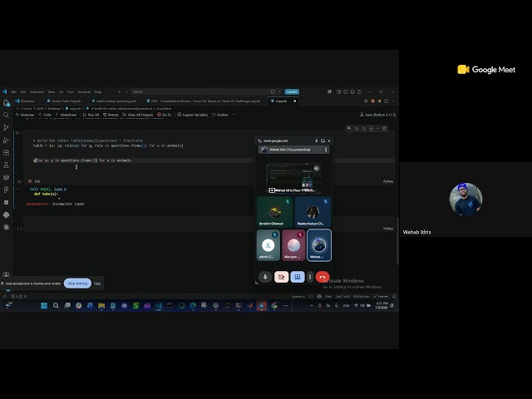
Task: Click the Stop sharing button
Action: tap(77, 283)
